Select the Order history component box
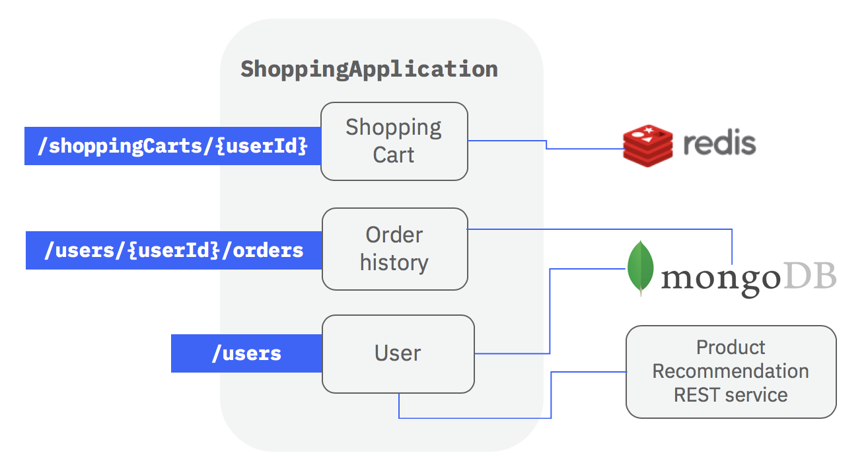 395,249
